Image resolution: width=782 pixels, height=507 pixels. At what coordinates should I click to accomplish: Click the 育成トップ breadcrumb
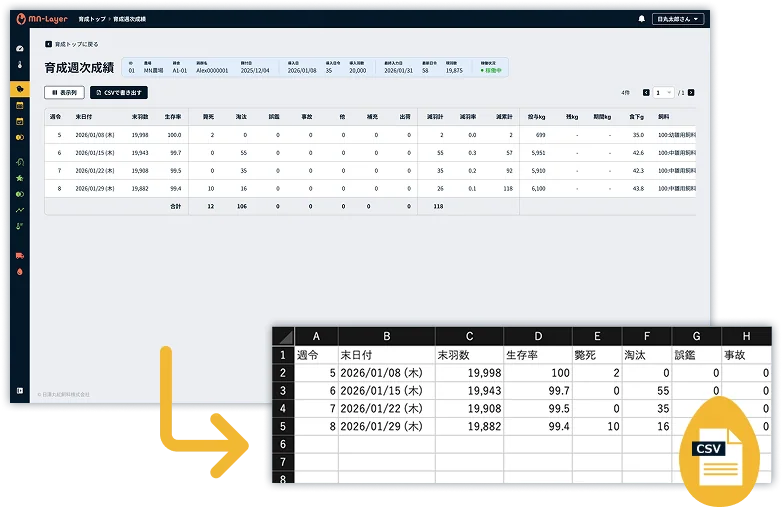click(x=91, y=19)
